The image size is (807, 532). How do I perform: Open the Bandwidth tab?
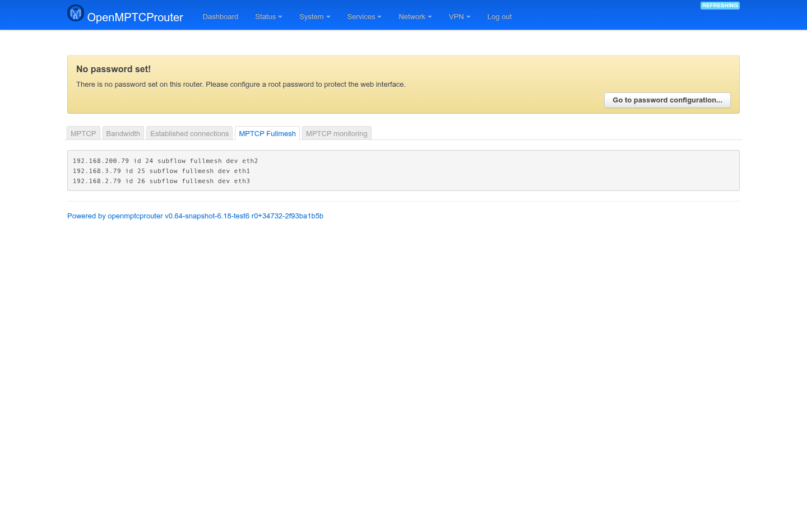coord(123,133)
